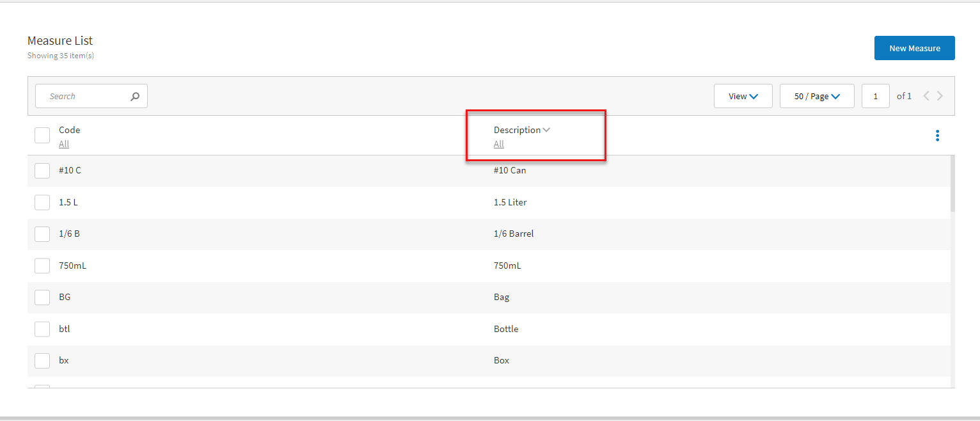Open the three-dot column options menu
Screen dimensions: 980x421
pos(937,136)
